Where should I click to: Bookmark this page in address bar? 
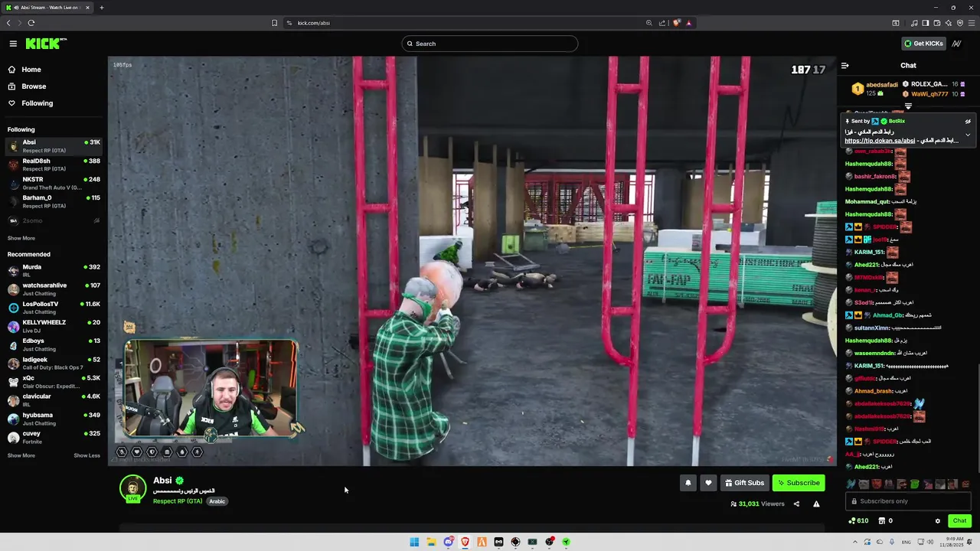274,23
